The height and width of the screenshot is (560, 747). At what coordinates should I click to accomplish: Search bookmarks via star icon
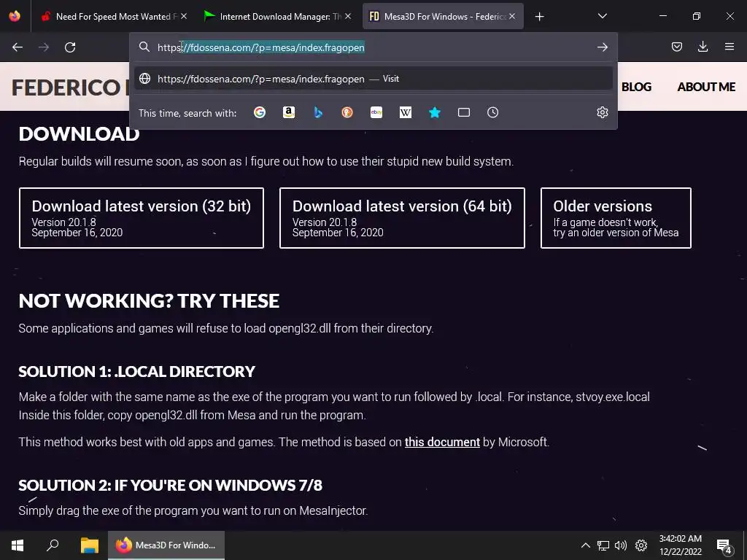435,112
